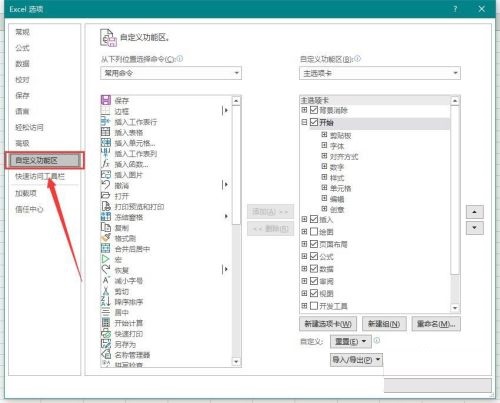The width and height of the screenshot is (500, 403).
Task: Select the 降序排序 command icon
Action: coord(106,302)
